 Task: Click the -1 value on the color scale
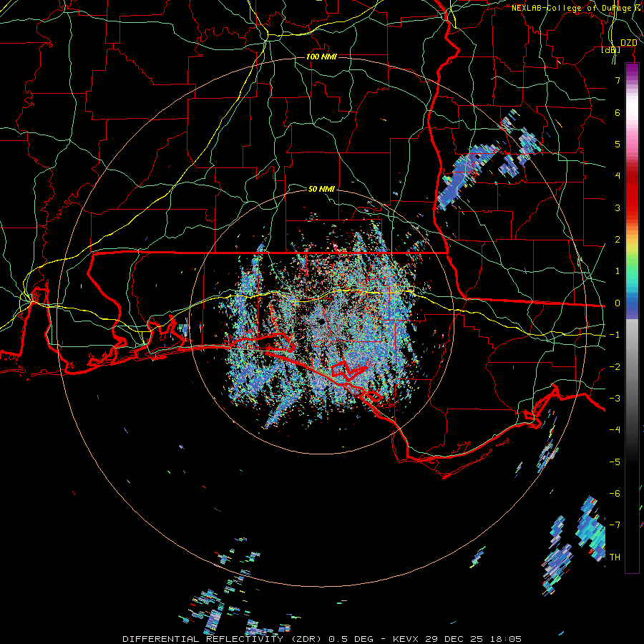click(615, 335)
